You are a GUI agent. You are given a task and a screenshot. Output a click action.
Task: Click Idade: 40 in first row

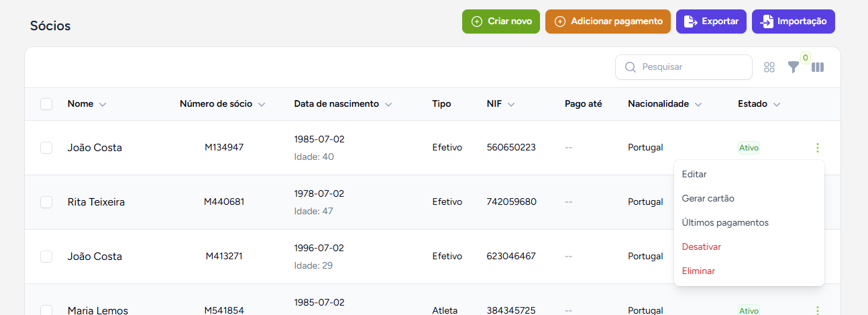pos(314,157)
